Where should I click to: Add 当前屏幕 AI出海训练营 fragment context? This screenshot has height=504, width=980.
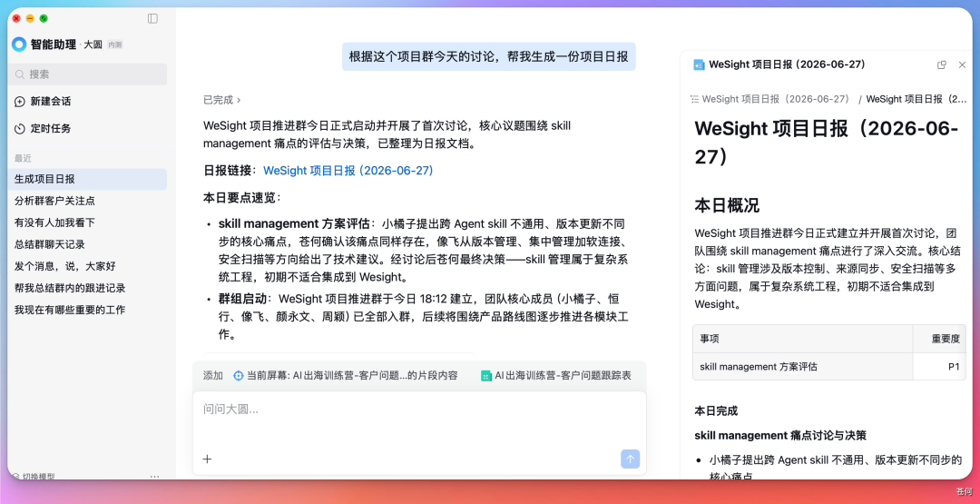click(x=346, y=376)
